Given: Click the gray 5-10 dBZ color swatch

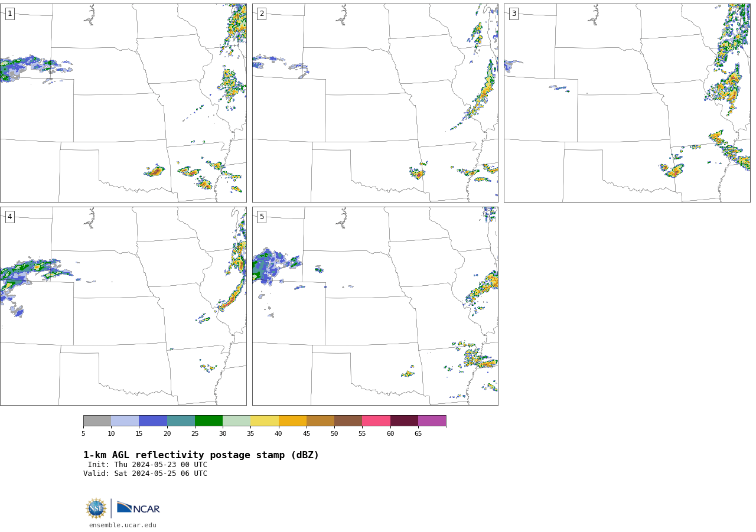Looking at the screenshot, I should click(x=97, y=420).
